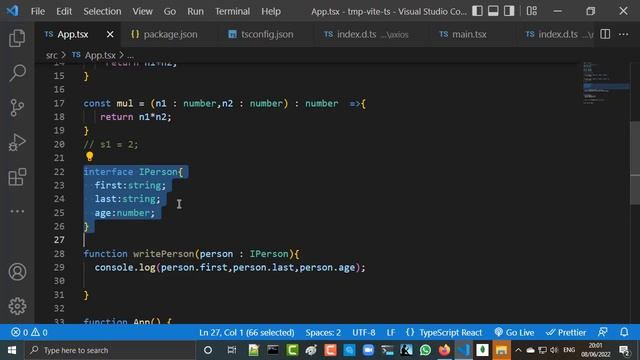Open the Accounts menu icon

17,272
